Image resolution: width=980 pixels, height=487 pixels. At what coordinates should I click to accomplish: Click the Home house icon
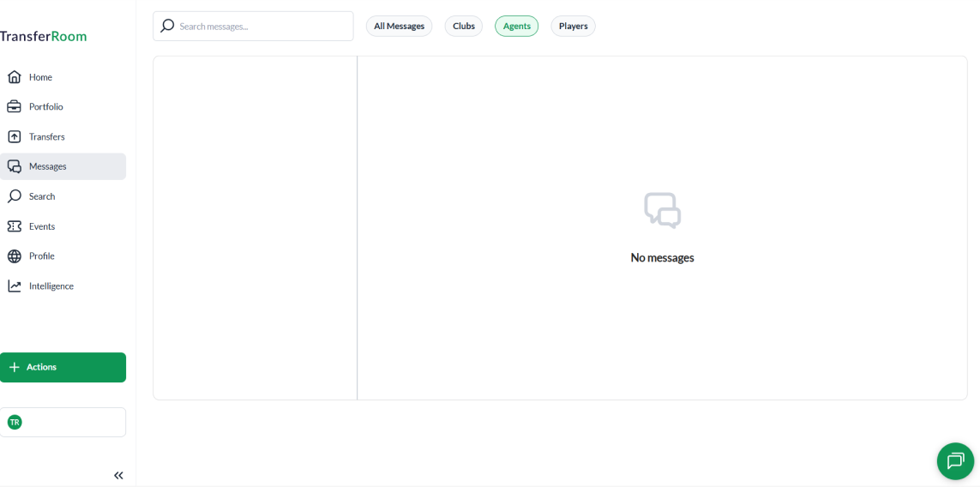(14, 77)
